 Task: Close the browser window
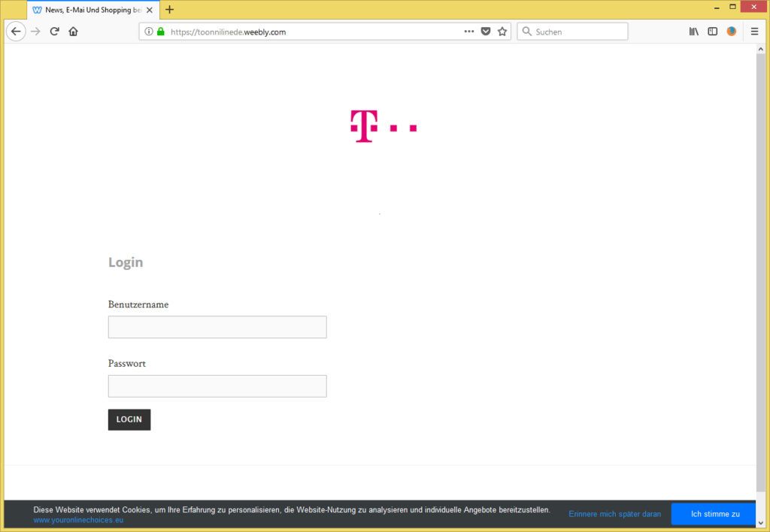click(x=753, y=7)
